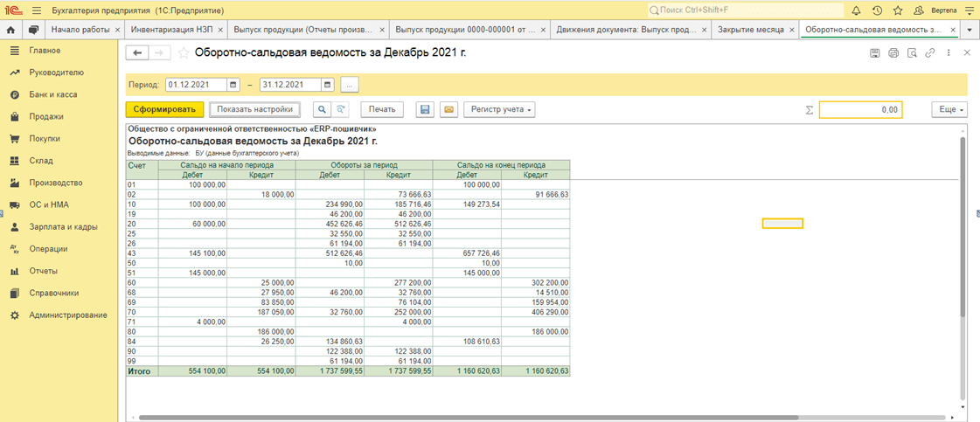Save document icon in form header
Screen dimensions: 980x422
(875, 53)
